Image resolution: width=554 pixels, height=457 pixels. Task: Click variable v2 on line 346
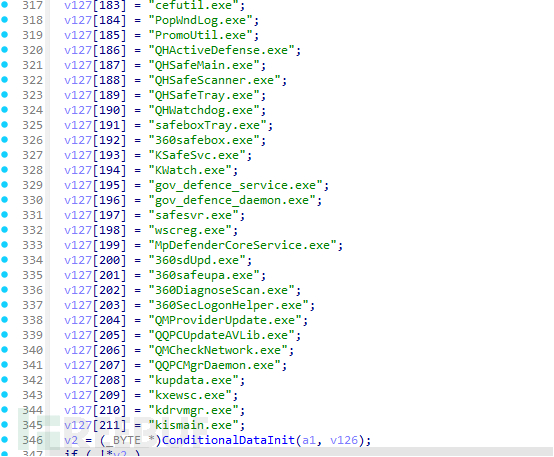pos(71,440)
